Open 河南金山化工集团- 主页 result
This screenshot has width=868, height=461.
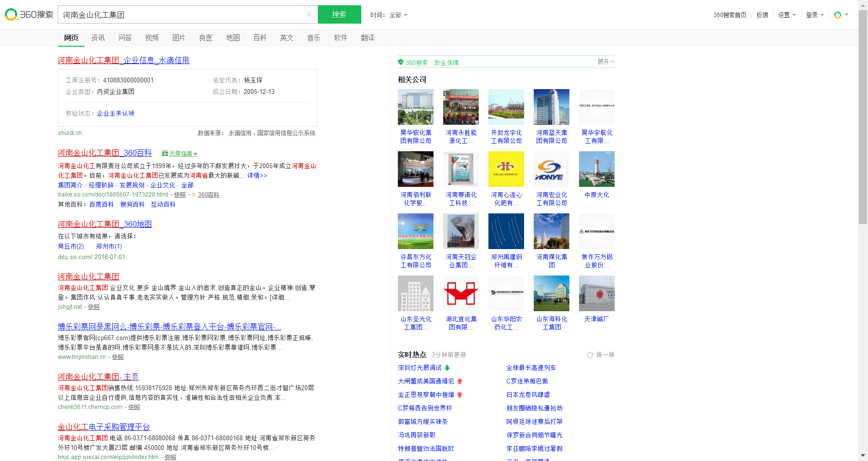click(x=98, y=377)
